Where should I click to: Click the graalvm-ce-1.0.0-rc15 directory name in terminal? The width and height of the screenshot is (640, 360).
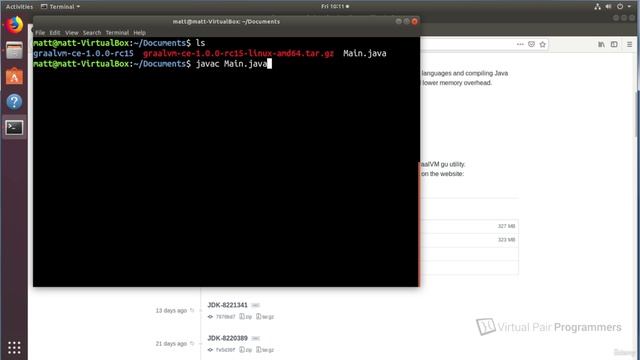click(x=83, y=53)
